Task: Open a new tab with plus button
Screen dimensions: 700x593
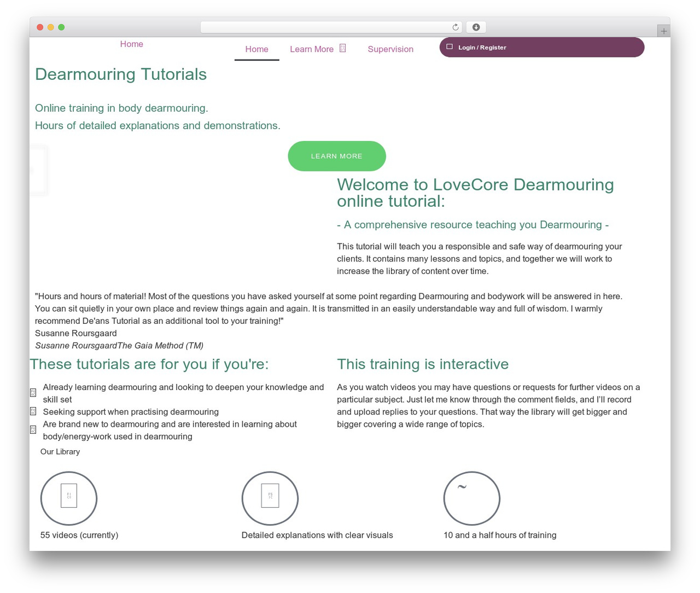Action: coord(663,31)
